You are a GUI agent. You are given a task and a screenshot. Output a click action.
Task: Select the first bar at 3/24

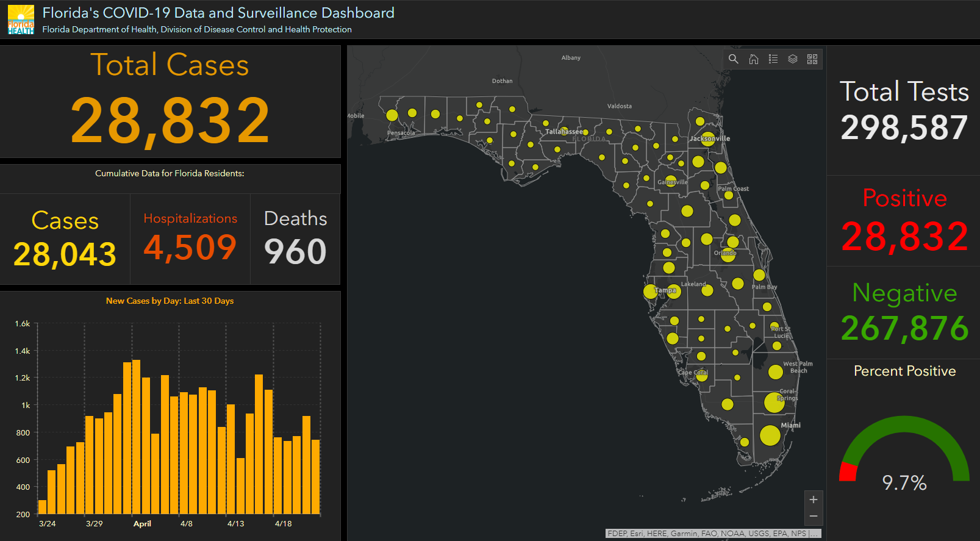click(x=42, y=507)
